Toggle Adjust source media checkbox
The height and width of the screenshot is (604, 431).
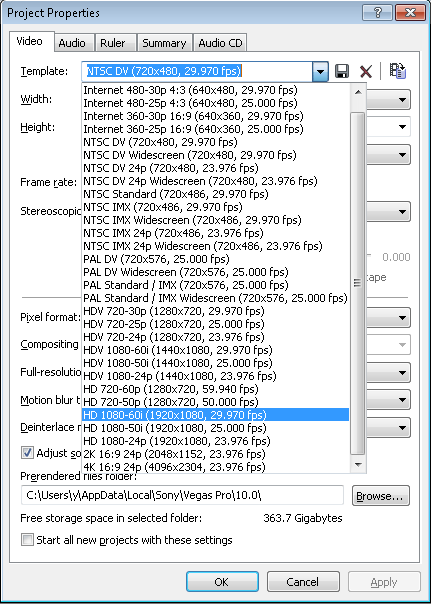pyautogui.click(x=27, y=453)
